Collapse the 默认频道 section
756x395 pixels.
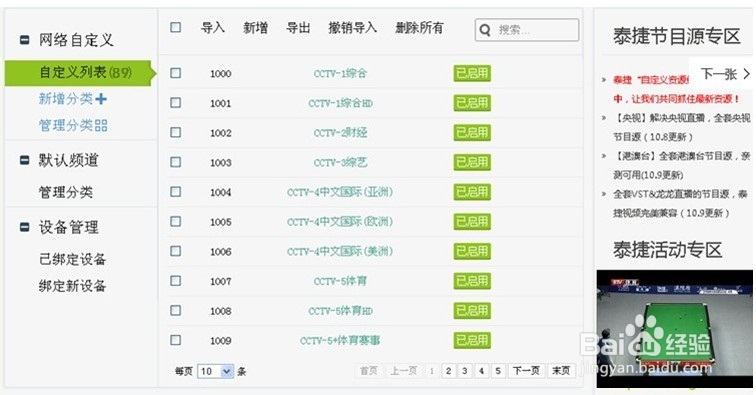(x=25, y=160)
